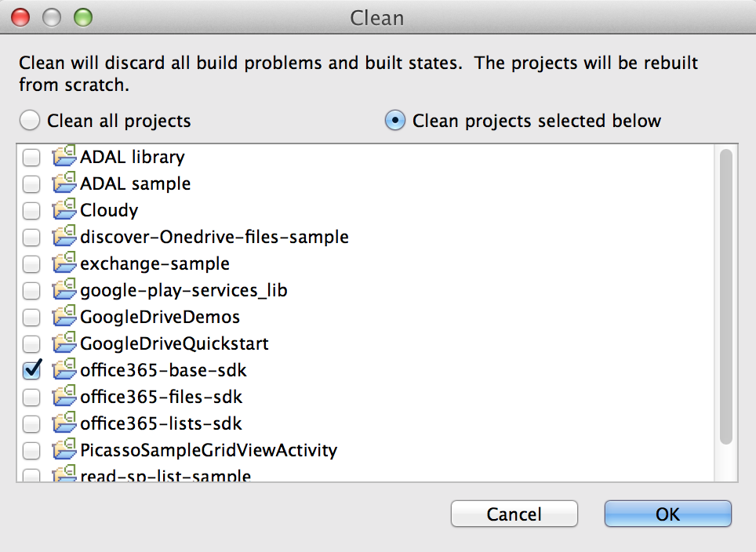
Task: Click the GoogleDriveDemos project folder icon
Action: pyautogui.click(x=64, y=317)
